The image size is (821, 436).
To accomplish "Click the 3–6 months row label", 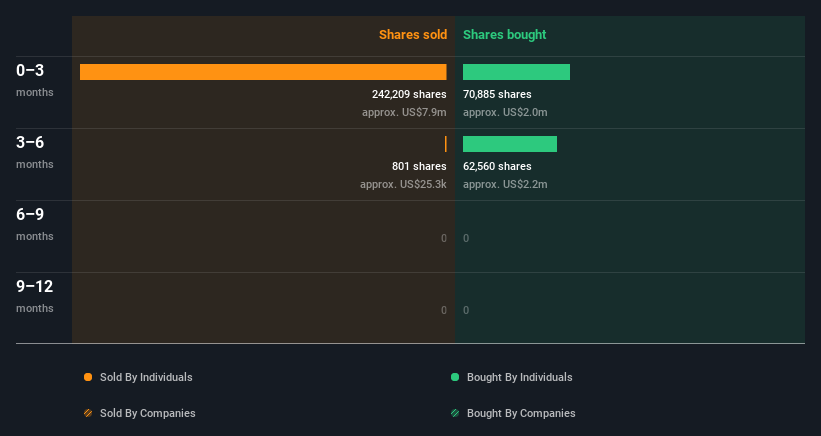I will click(35, 152).
